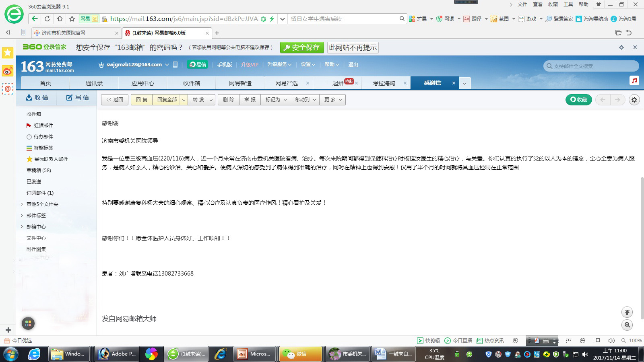The width and height of the screenshot is (644, 362).
Task: Open the 标记为 dropdown
Action: pos(276,100)
